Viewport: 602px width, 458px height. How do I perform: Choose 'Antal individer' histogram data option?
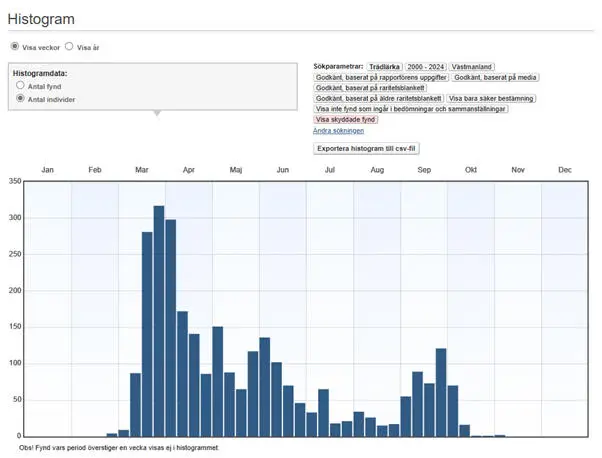pyautogui.click(x=20, y=99)
